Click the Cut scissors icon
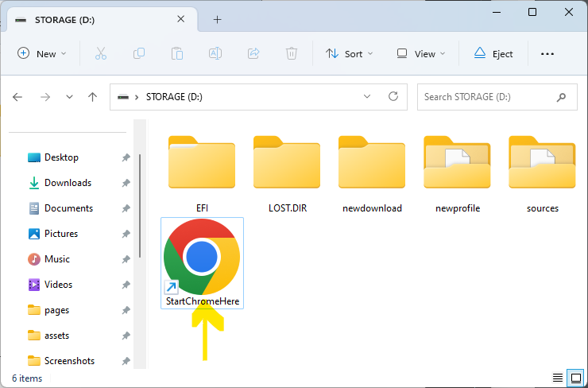 point(100,53)
